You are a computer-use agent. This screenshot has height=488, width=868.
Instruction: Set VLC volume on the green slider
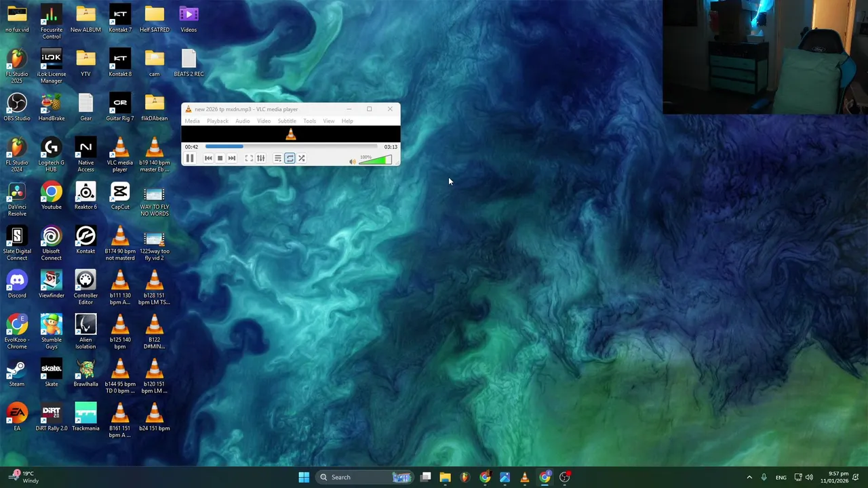pyautogui.click(x=375, y=160)
